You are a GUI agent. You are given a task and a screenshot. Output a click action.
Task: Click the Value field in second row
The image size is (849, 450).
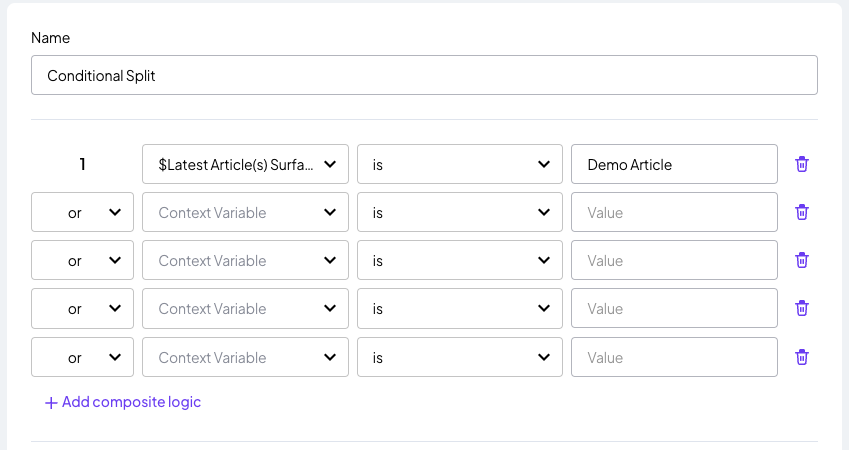pyautogui.click(x=674, y=212)
